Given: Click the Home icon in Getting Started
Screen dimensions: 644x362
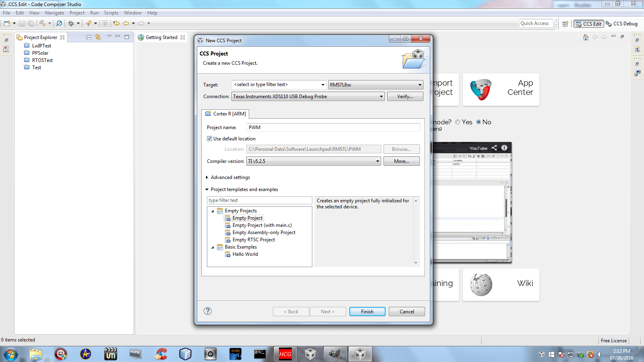Looking at the screenshot, I should click(x=586, y=37).
